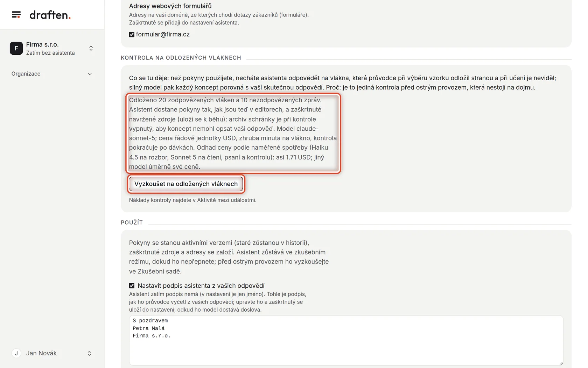
Task: Expand the Organizace sidebar section
Action: coord(90,74)
